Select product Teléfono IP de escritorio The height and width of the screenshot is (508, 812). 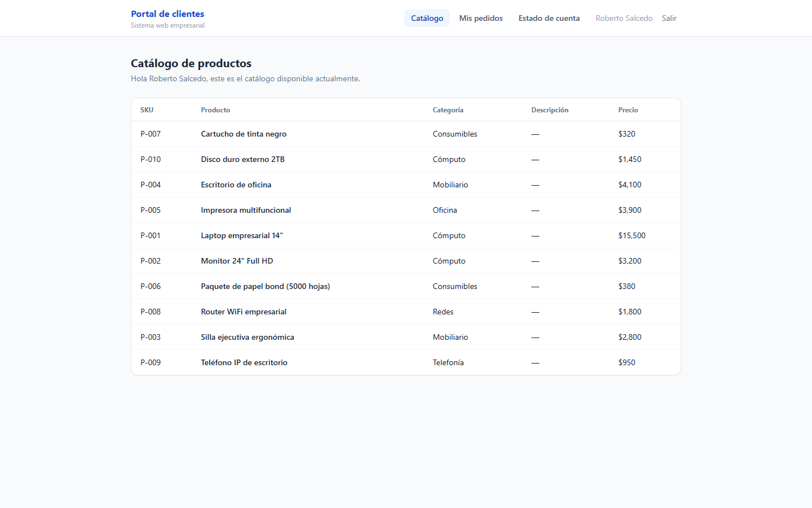tap(244, 362)
